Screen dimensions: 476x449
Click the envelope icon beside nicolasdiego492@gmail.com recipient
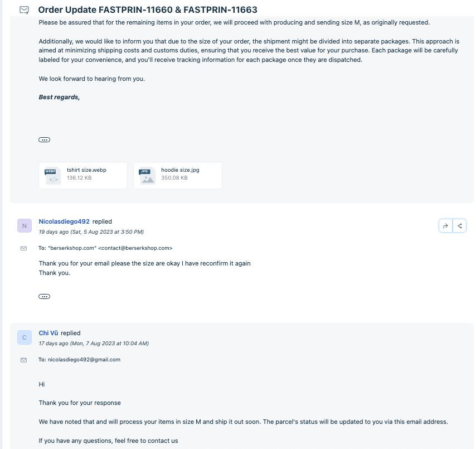tap(23, 360)
